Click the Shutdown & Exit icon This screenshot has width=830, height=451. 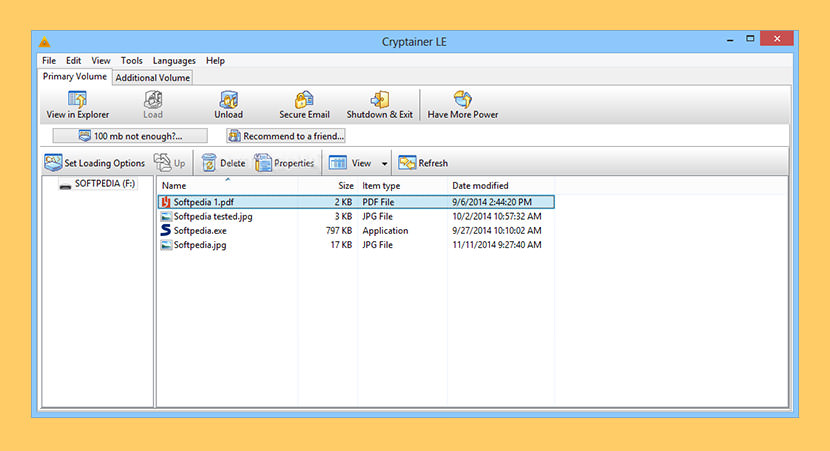coord(380,99)
